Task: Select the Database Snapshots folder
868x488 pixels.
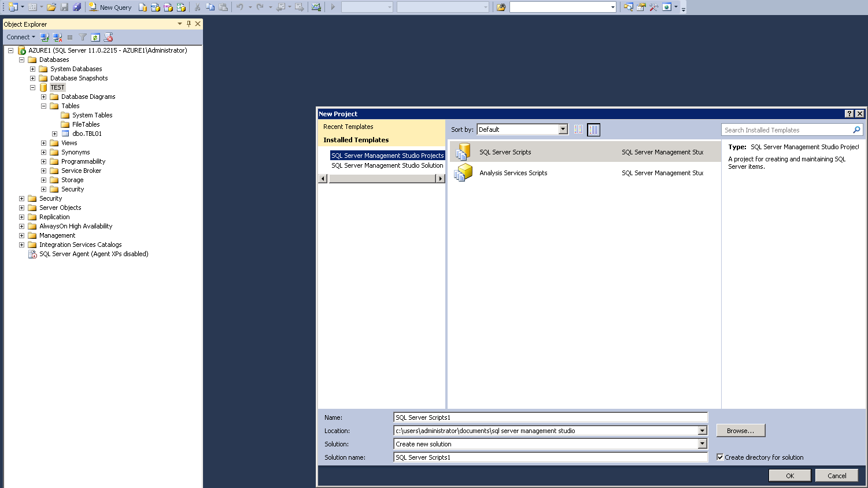Action: pos(79,78)
